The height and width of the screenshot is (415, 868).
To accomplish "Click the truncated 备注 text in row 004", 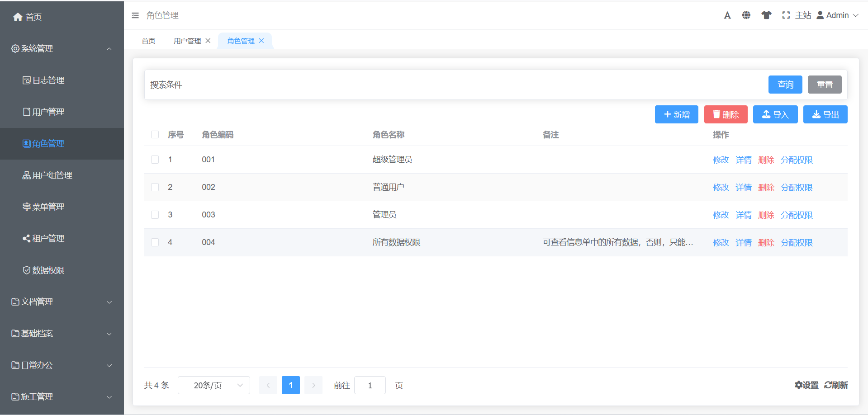I will pos(618,242).
